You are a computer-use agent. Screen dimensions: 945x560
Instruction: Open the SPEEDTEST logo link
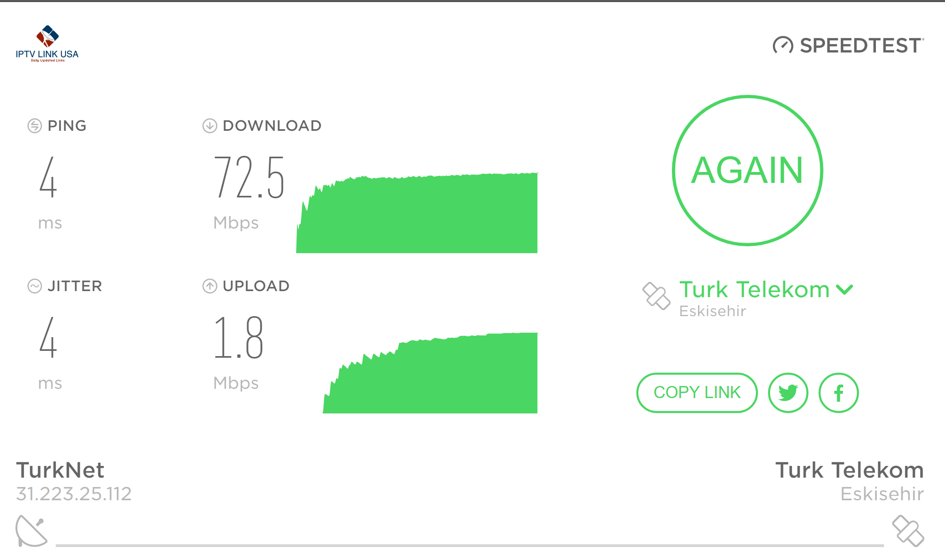[848, 45]
